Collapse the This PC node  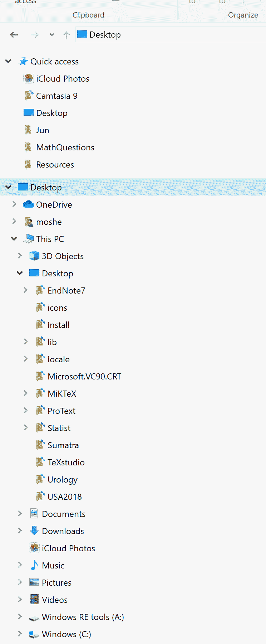14,238
